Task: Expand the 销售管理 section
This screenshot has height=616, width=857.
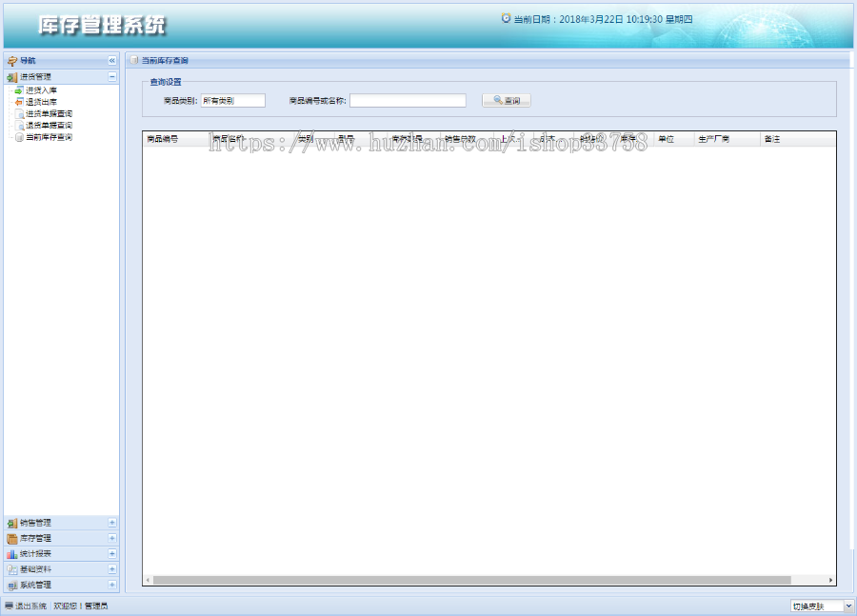Action: (112, 523)
